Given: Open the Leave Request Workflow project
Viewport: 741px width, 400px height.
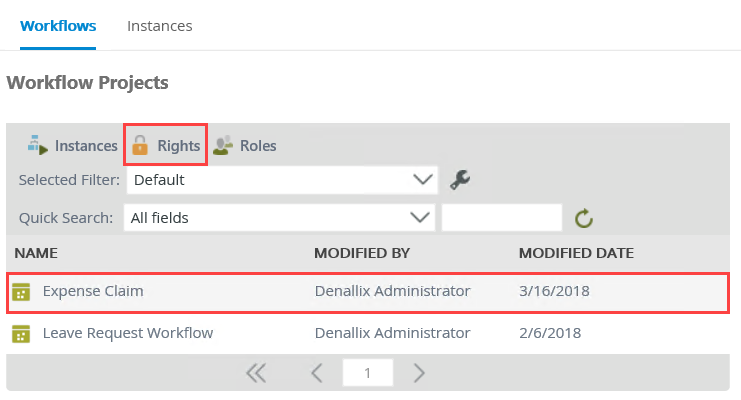Looking at the screenshot, I should (127, 333).
